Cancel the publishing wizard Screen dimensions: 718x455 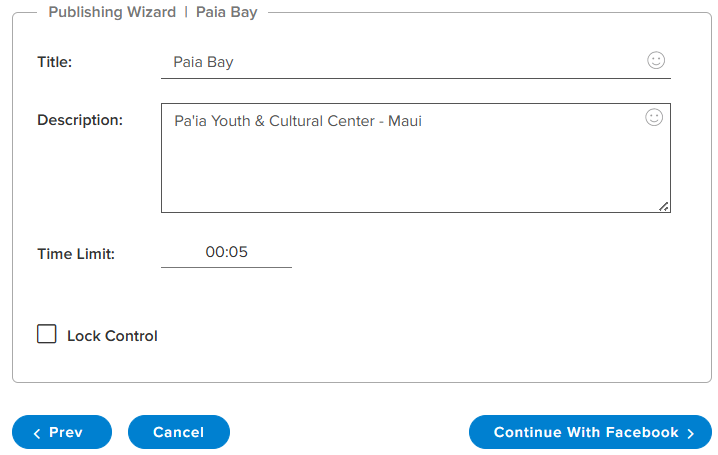click(x=179, y=432)
